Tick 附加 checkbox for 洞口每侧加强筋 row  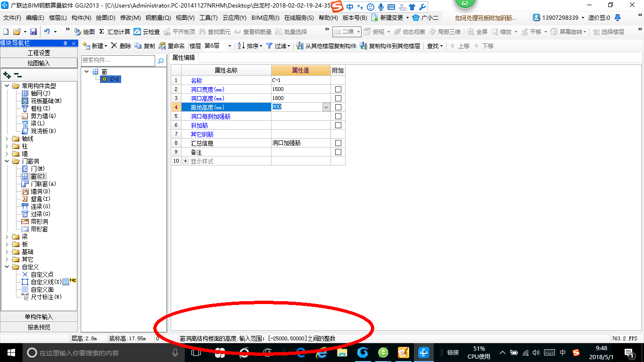coord(338,116)
